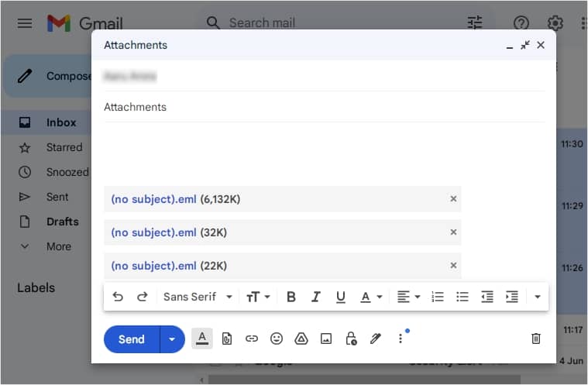Open Gmail settings gear
Screen dimensions: 588x385
[x=555, y=23]
